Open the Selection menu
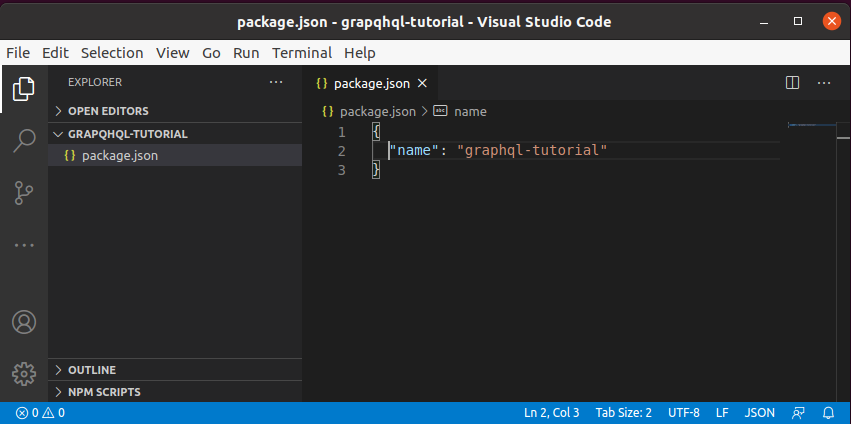 [112, 53]
